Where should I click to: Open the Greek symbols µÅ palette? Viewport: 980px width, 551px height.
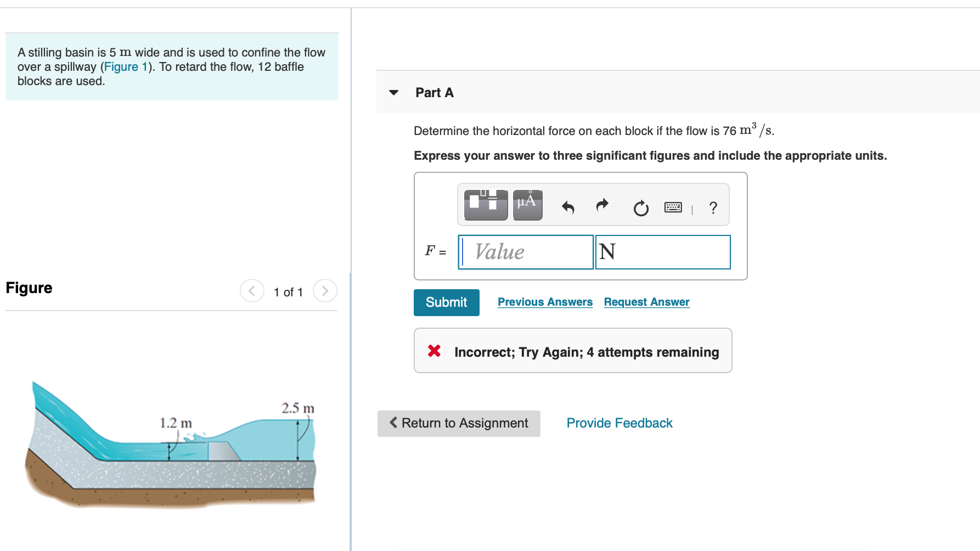[x=527, y=205]
